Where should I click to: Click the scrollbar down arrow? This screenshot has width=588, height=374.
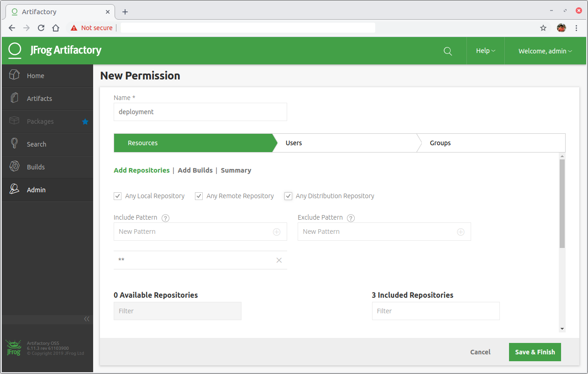pyautogui.click(x=562, y=329)
